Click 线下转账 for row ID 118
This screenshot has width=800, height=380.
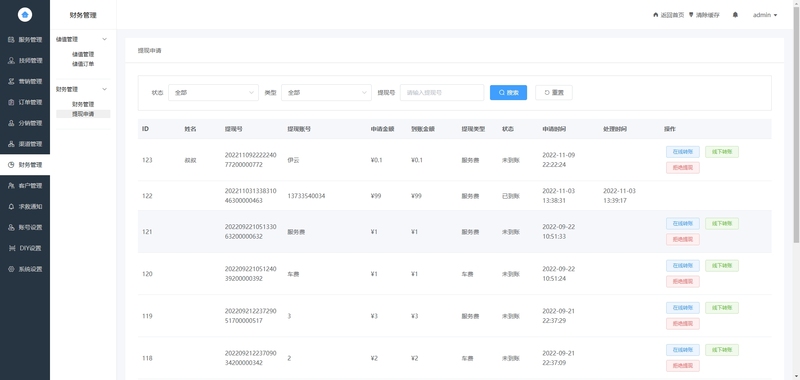(x=722, y=350)
